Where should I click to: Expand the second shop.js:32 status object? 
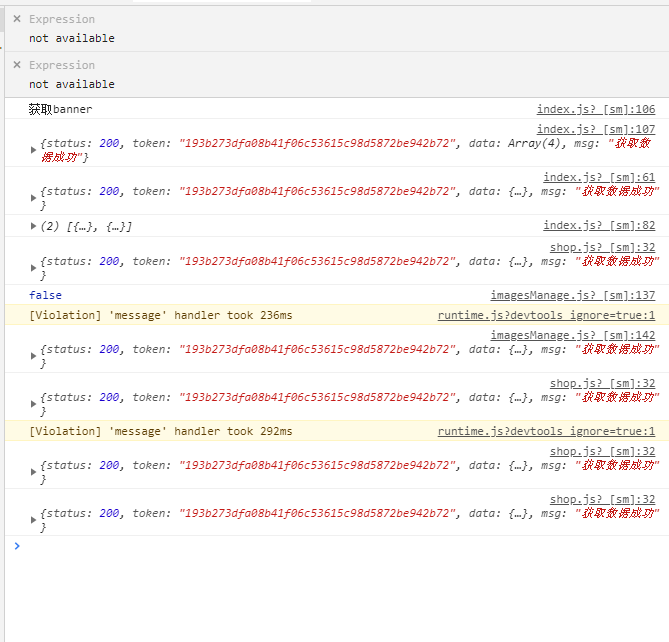tap(33, 404)
